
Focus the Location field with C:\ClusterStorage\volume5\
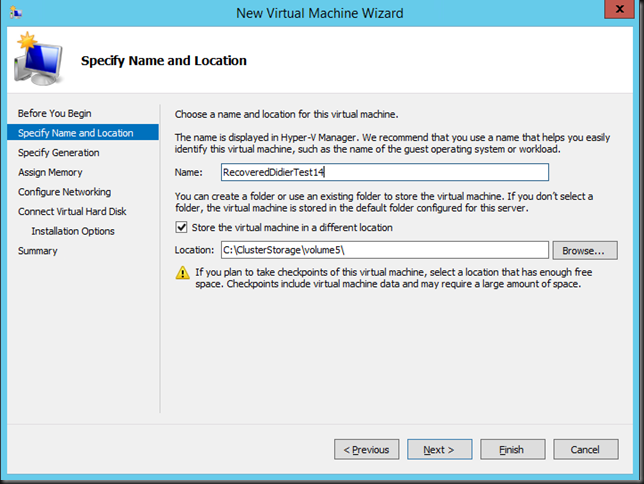(x=385, y=250)
